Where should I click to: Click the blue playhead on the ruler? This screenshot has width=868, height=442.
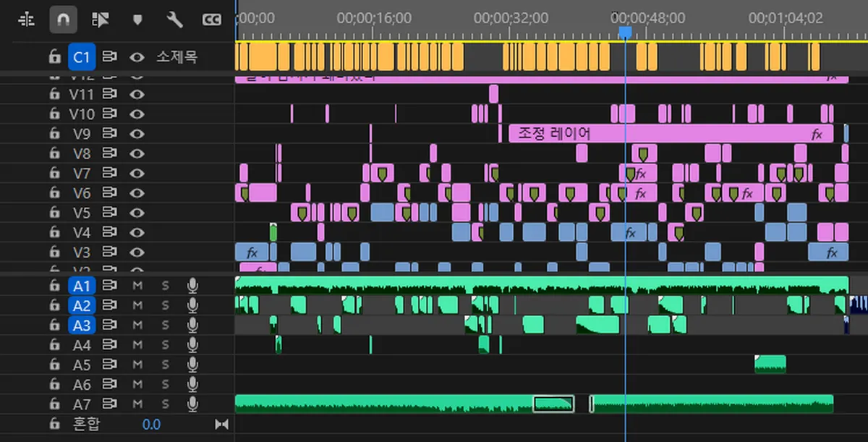[x=626, y=32]
